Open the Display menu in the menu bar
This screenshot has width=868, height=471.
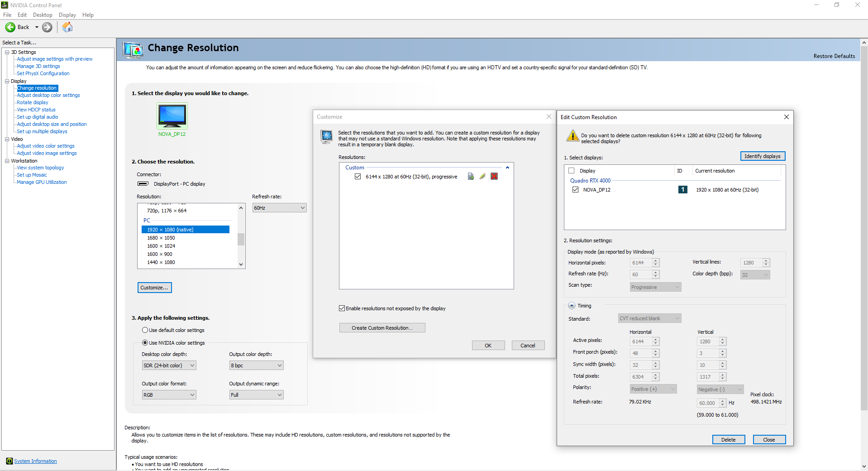coord(67,14)
